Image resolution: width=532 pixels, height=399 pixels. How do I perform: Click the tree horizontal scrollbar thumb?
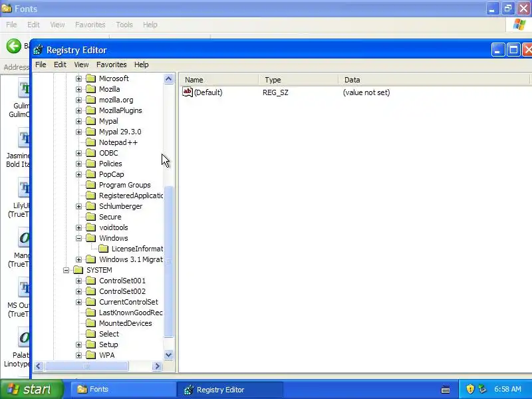[x=86, y=366]
